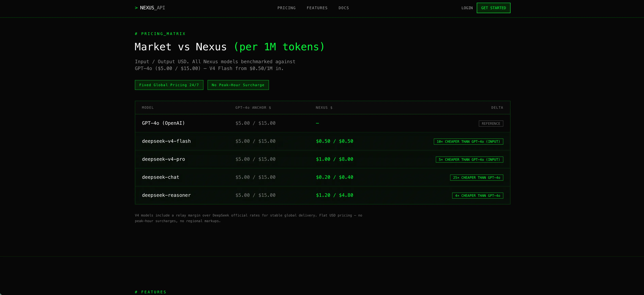Select the deepseek-v4-flash model name
Viewport: 644px width, 295px height.
tap(166, 141)
